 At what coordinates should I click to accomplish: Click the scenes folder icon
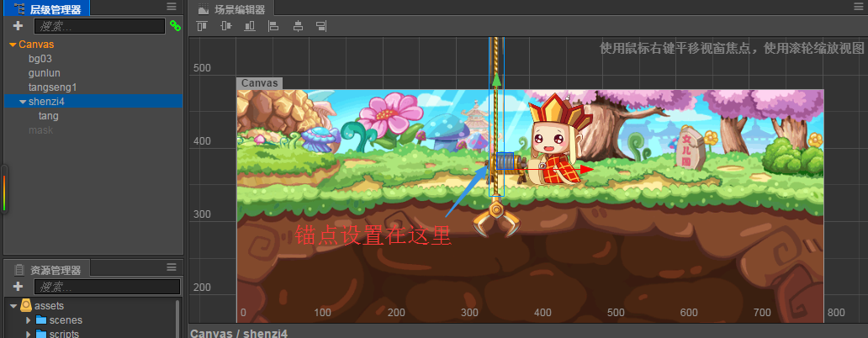[41, 320]
